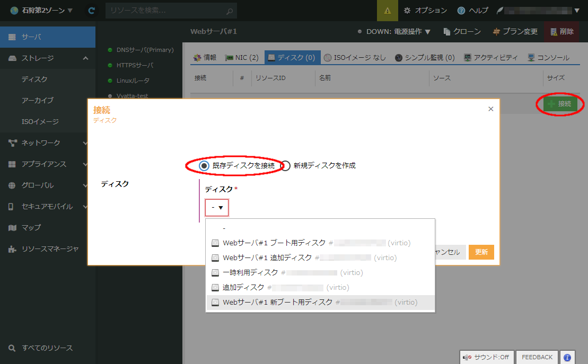The image size is (588, 364).
Task: Switch to the NIC (2) tab
Action: [x=242, y=58]
